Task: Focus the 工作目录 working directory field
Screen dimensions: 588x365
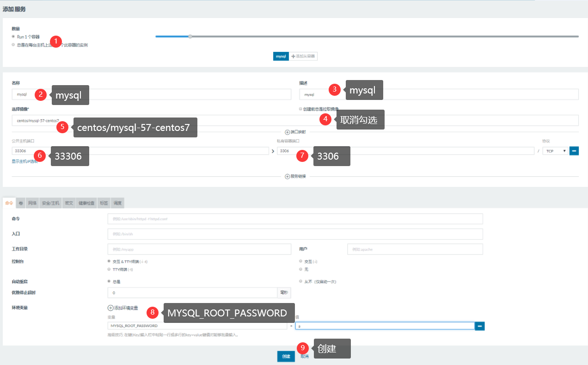Action: [199, 249]
